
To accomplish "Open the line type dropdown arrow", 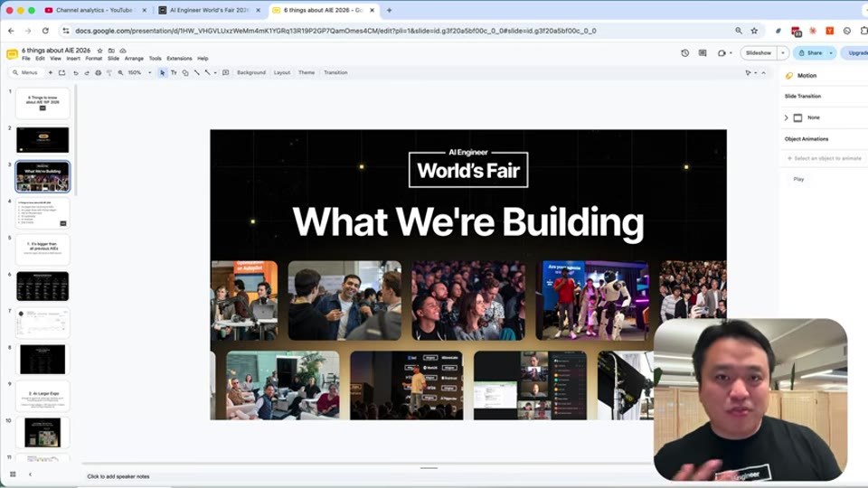I will (x=215, y=72).
